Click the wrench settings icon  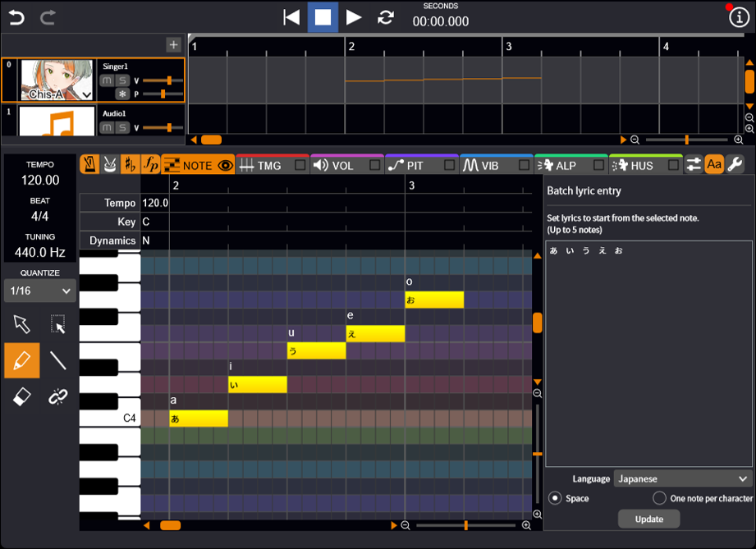tap(735, 165)
